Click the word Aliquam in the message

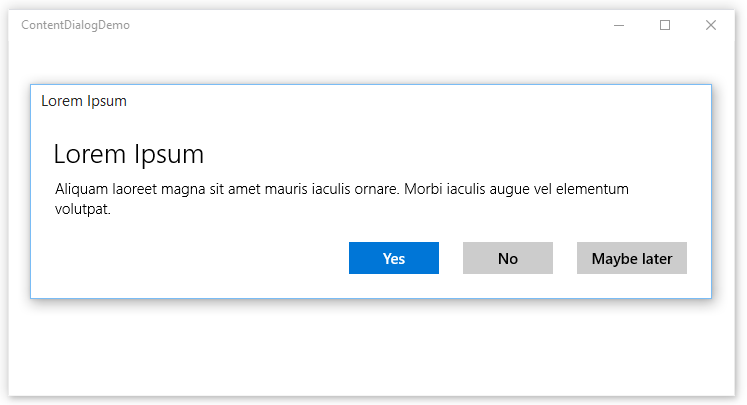[81, 189]
